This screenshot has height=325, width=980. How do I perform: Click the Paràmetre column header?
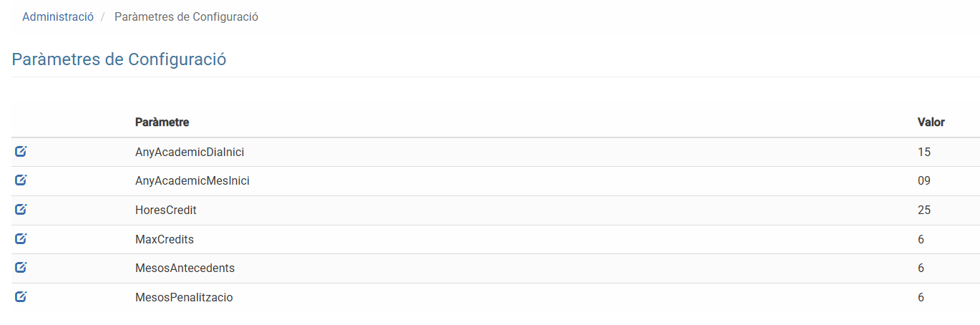[x=162, y=122]
